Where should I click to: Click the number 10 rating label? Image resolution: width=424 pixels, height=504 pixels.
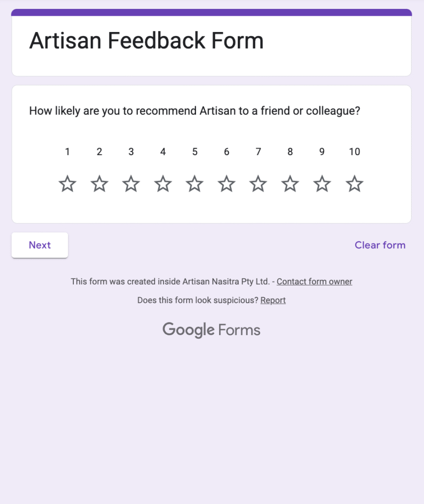tap(355, 152)
